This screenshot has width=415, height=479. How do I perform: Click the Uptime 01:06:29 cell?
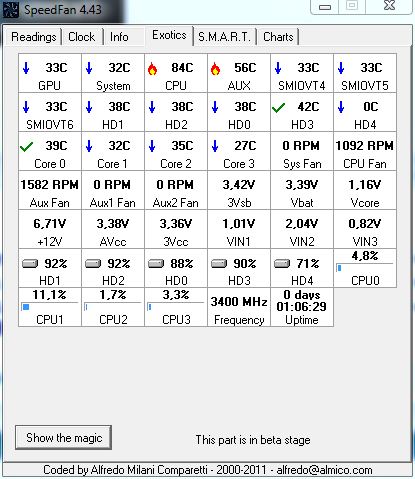(302, 307)
